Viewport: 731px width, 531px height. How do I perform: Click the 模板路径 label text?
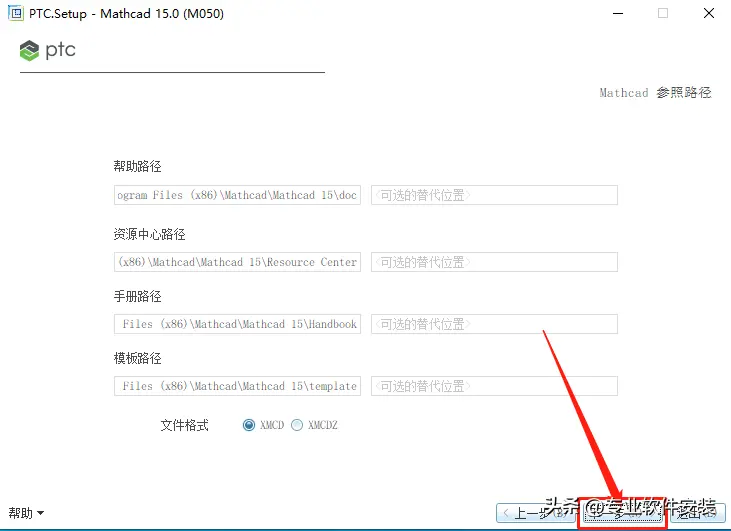pos(138,359)
